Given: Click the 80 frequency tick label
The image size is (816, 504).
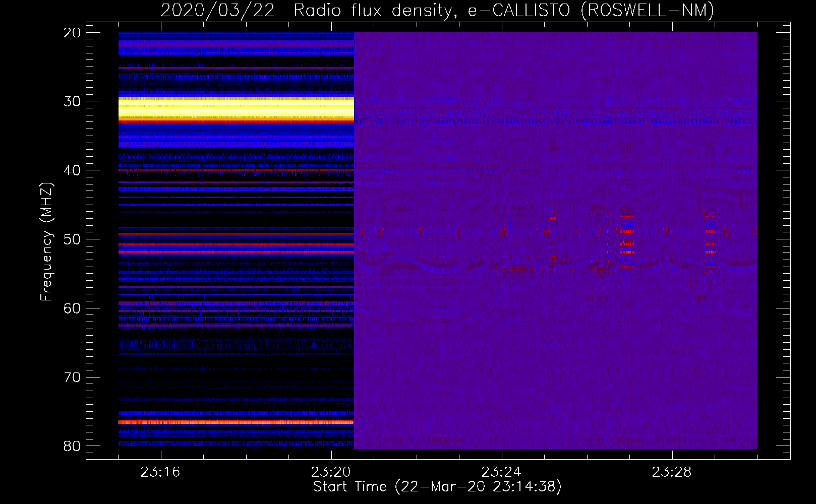Looking at the screenshot, I should pos(72,446).
